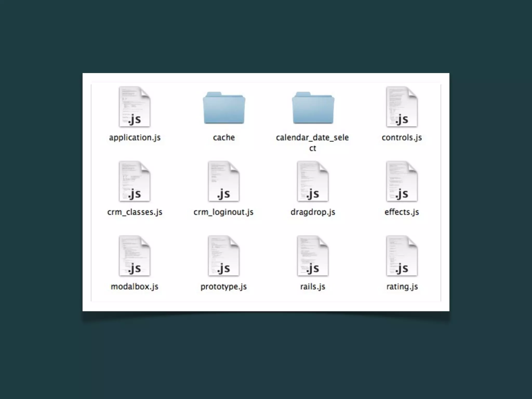Click the application.js filename label
This screenshot has width=532, height=399.
[x=135, y=137]
